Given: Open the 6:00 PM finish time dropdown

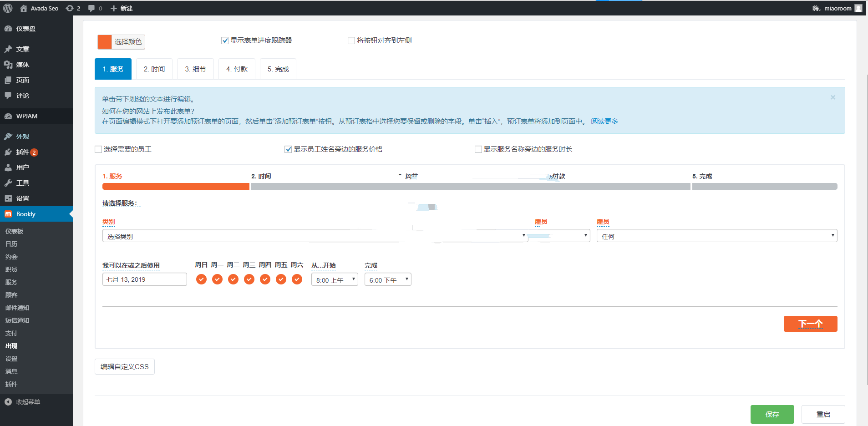Looking at the screenshot, I should (x=388, y=279).
